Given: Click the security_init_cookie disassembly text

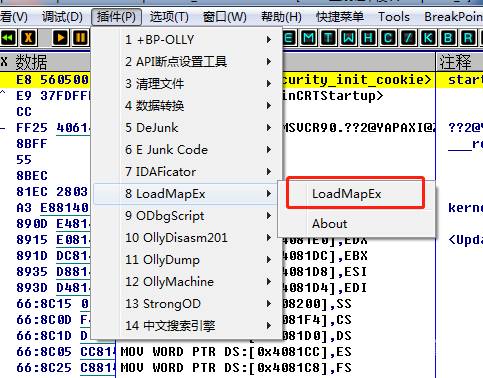Looking at the screenshot, I should pos(357,80).
